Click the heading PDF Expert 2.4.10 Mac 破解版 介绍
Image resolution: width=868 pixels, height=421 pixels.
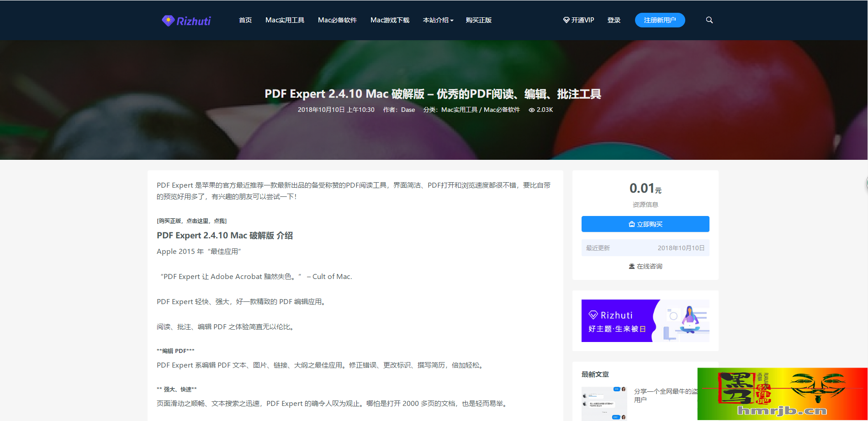coord(225,236)
